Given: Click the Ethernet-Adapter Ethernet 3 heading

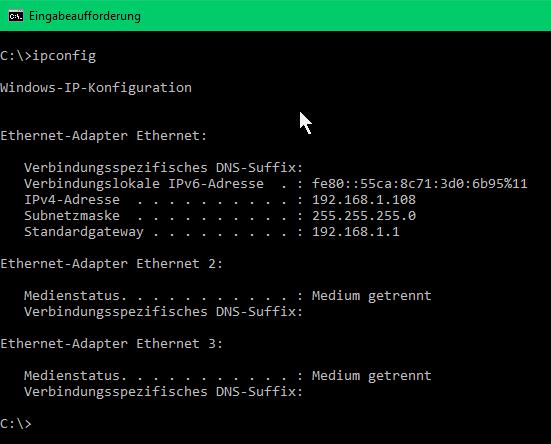Looking at the screenshot, I should [111, 344].
